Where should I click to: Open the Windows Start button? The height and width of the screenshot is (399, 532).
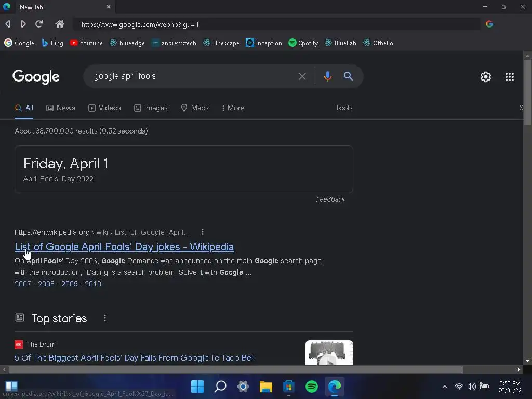point(197,386)
